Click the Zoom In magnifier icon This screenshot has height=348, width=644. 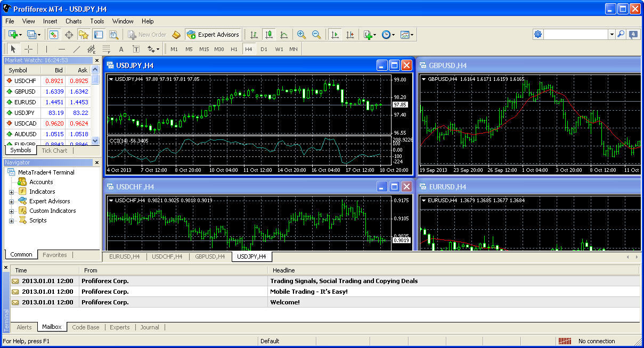301,35
